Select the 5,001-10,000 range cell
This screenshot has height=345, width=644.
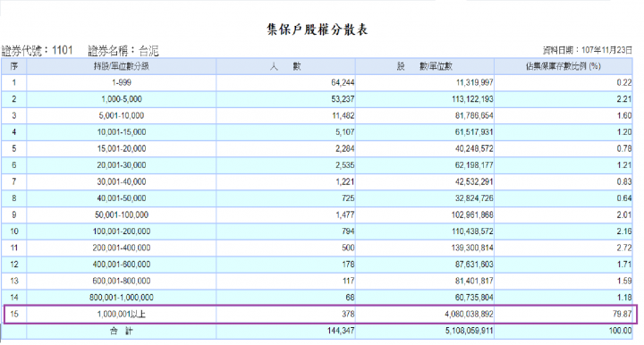[x=121, y=115]
